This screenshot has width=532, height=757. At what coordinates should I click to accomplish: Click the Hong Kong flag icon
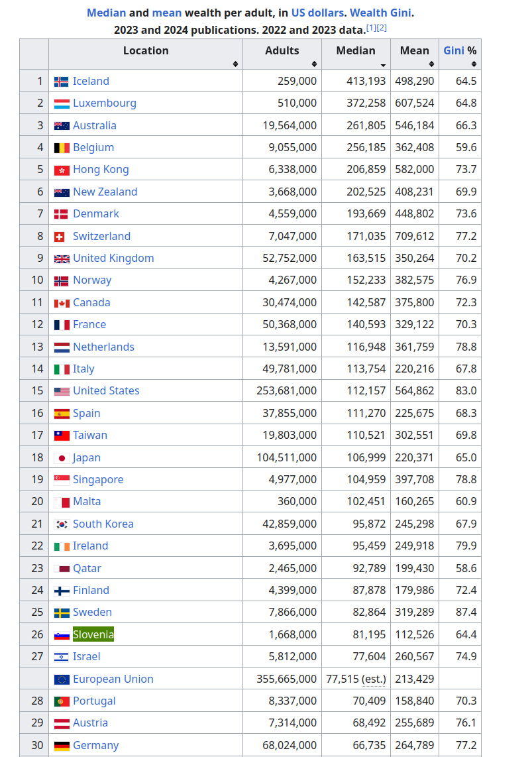click(x=61, y=170)
